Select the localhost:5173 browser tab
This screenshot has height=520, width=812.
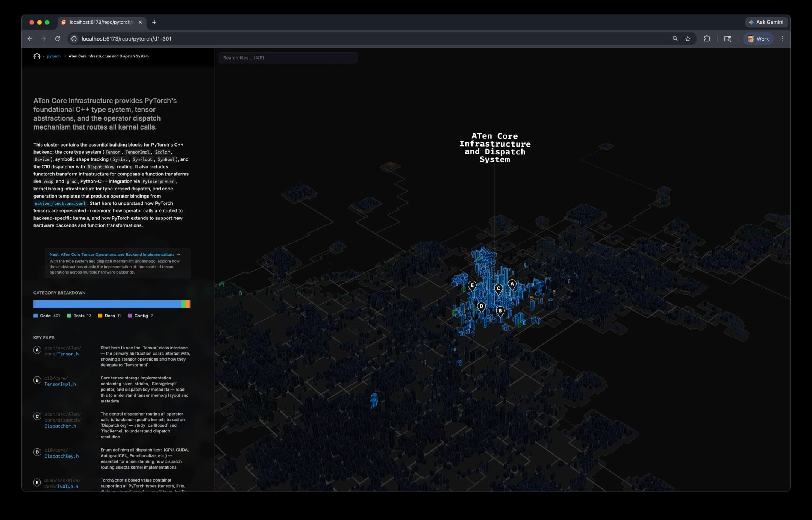click(x=101, y=22)
